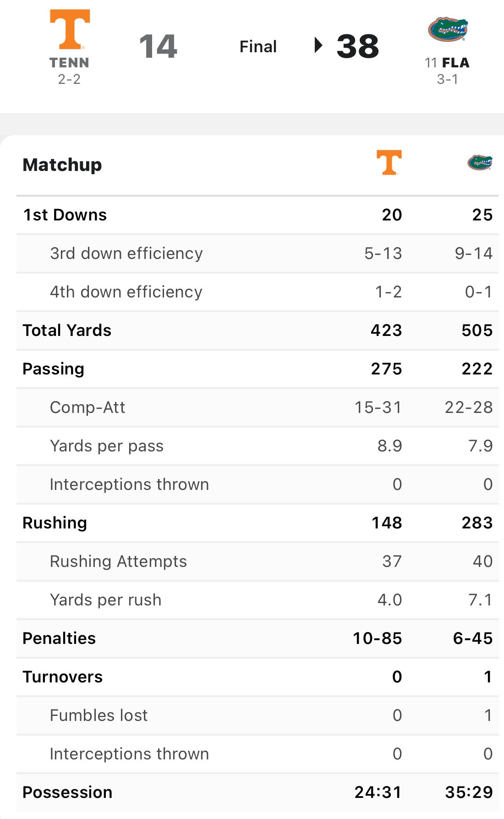Tap the small Tennessee logo in Matchup column
This screenshot has width=504, height=819.
[x=389, y=163]
